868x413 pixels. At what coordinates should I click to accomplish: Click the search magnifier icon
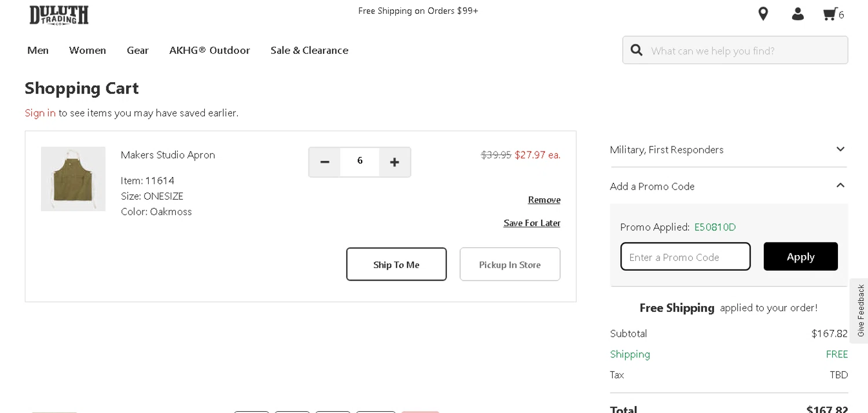637,50
